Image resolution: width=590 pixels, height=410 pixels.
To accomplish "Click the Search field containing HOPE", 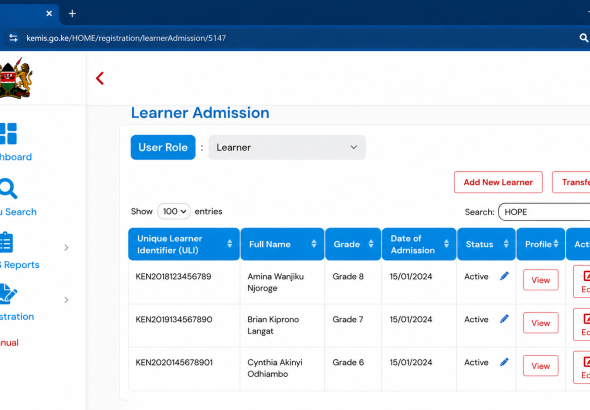I will [544, 212].
